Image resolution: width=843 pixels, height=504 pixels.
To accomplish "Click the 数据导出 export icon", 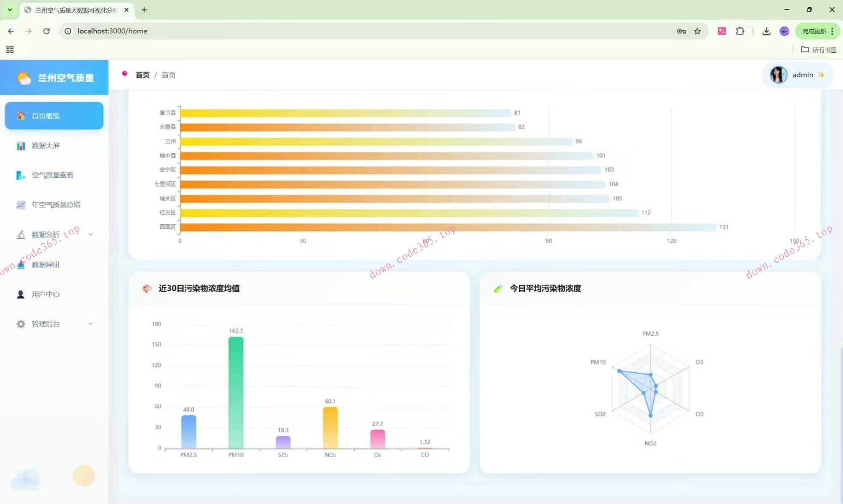I will click(21, 264).
